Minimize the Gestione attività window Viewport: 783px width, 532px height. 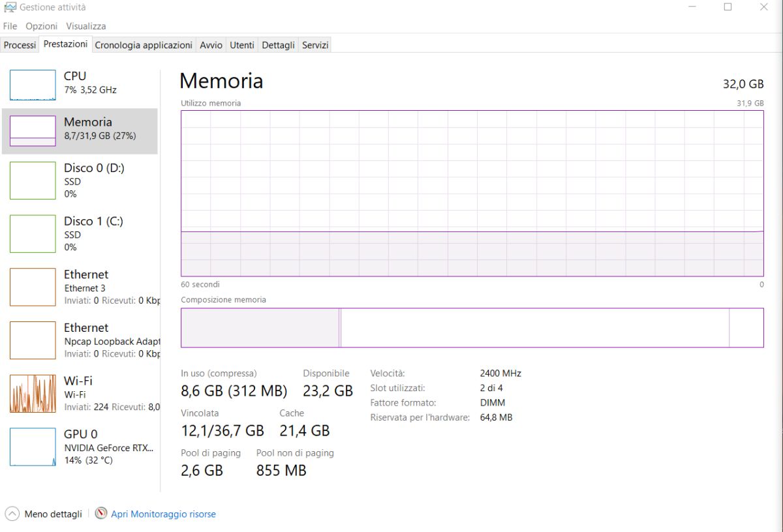click(x=692, y=7)
